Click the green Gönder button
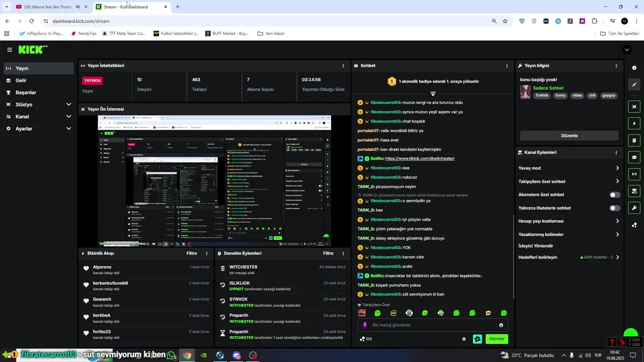644x362 pixels. 497,339
